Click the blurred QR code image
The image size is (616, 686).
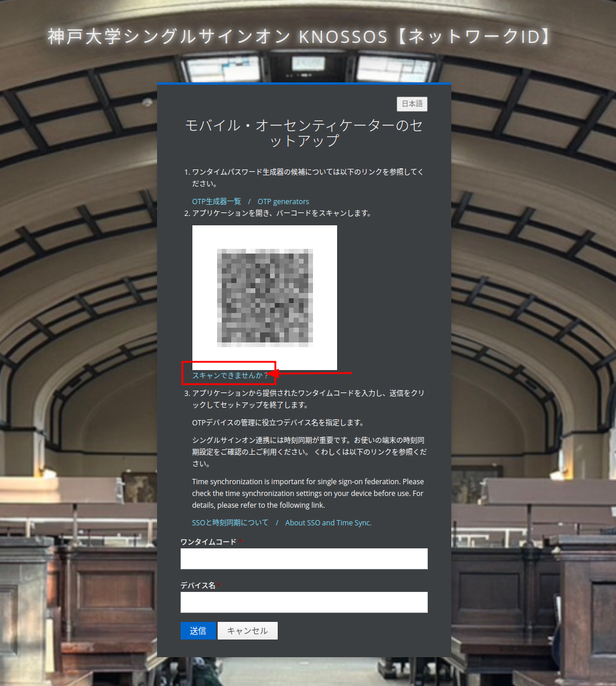(x=265, y=298)
